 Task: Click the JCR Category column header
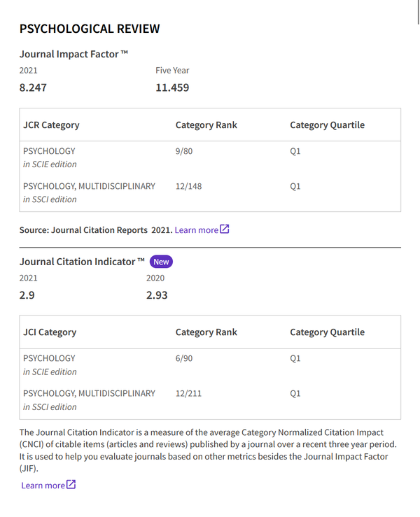[x=51, y=125]
